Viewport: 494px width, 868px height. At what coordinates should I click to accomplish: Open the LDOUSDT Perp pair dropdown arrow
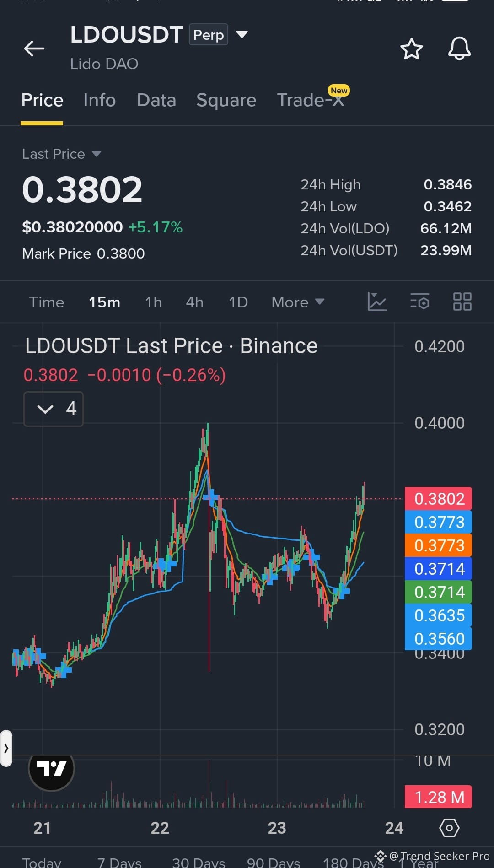pyautogui.click(x=242, y=34)
